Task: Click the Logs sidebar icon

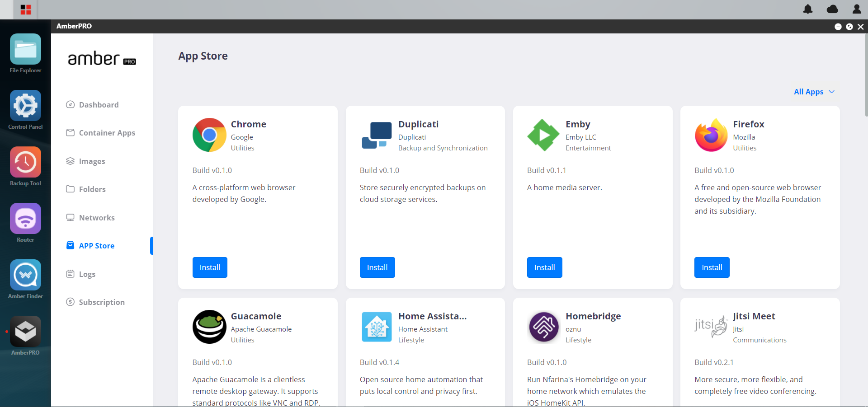Action: click(70, 274)
